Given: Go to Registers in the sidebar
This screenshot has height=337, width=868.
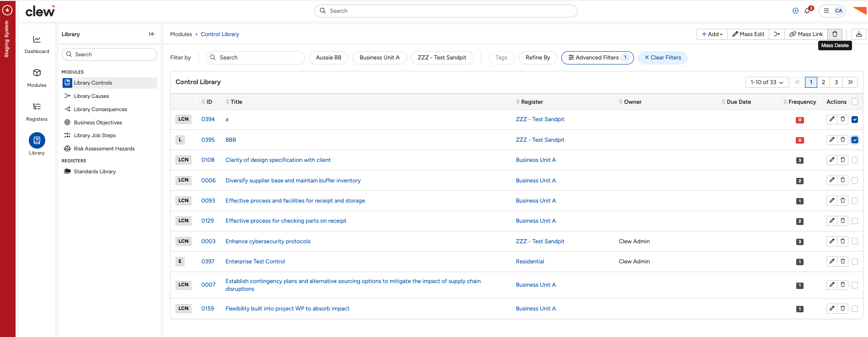Looking at the screenshot, I should pos(37,112).
